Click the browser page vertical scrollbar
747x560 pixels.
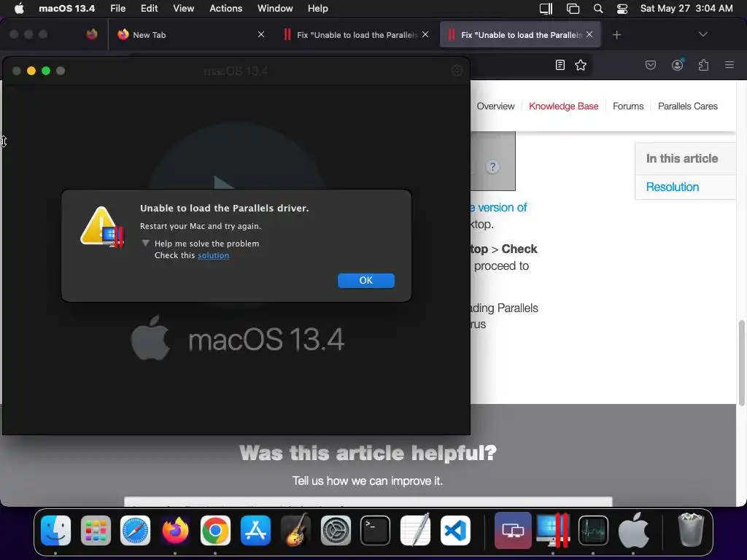coord(741,363)
